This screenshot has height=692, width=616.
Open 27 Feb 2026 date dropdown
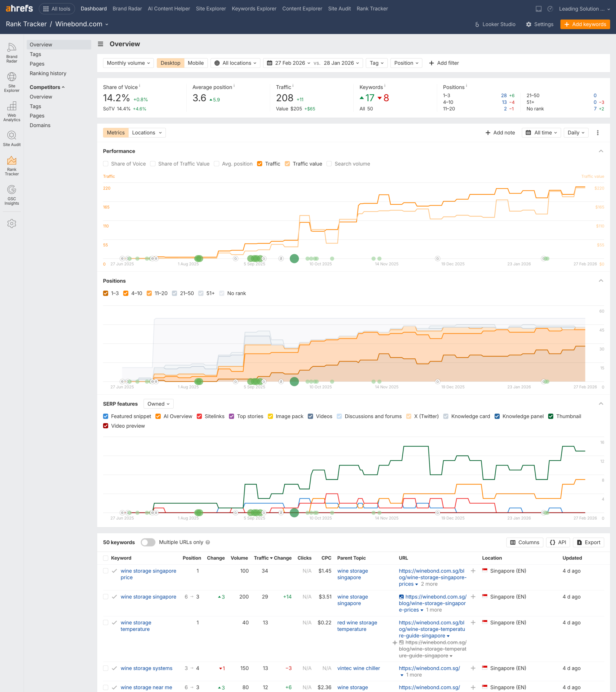coord(289,63)
